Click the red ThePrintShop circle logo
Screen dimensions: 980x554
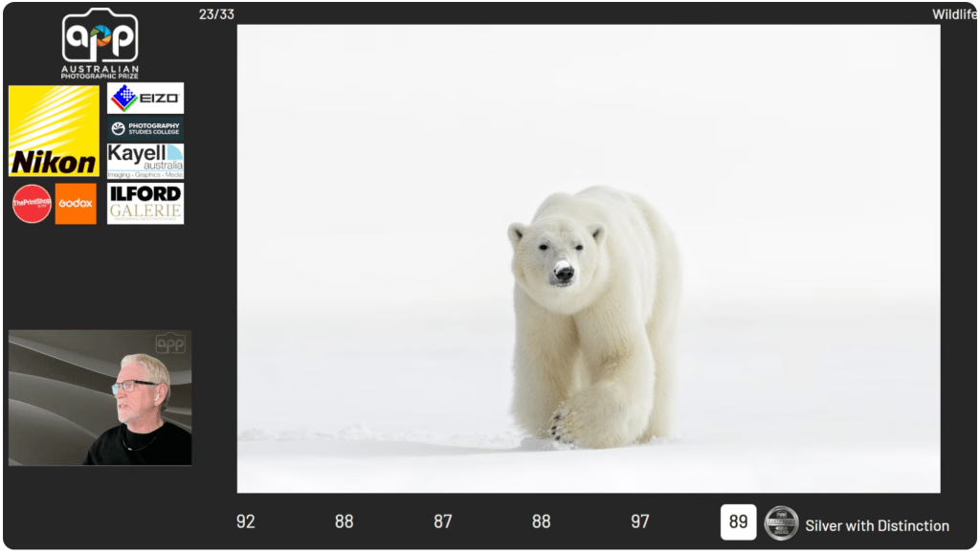pos(32,204)
